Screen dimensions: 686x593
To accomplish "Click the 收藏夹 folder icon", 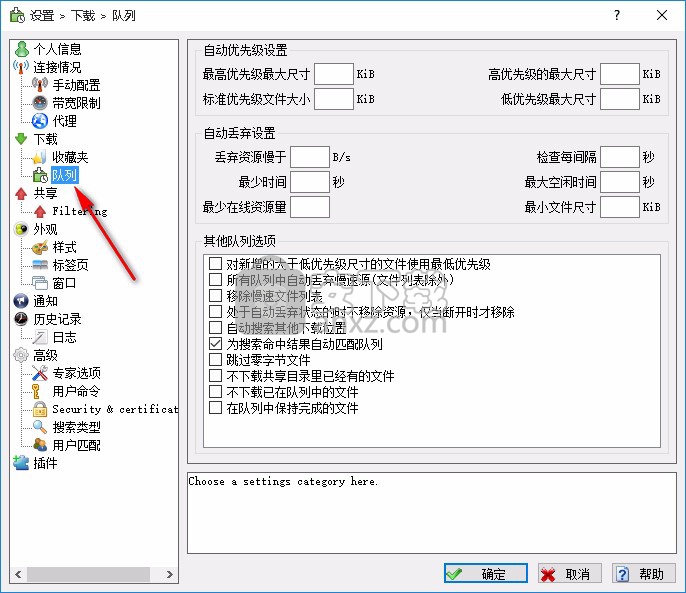I will 40,157.
